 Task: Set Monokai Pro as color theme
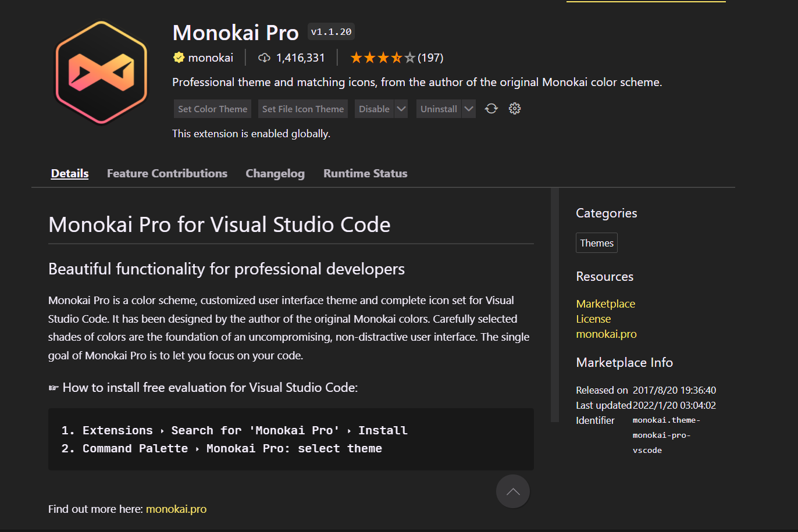212,109
